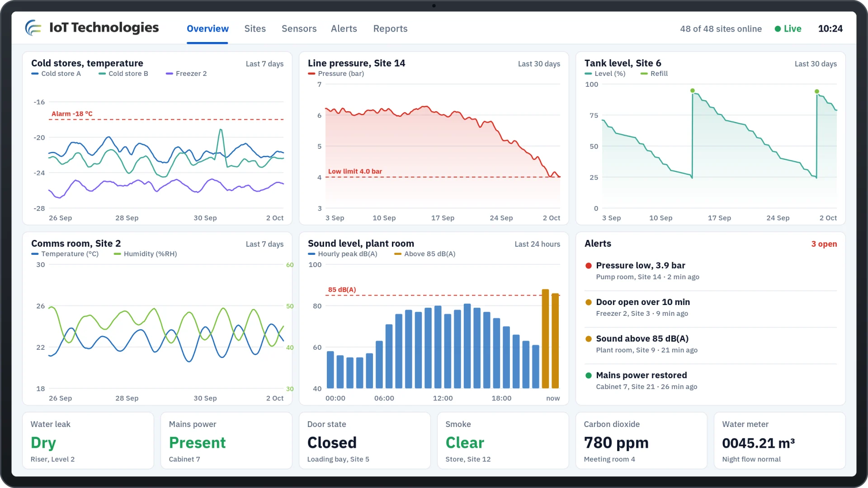Go to the Sensors tab

tap(299, 29)
